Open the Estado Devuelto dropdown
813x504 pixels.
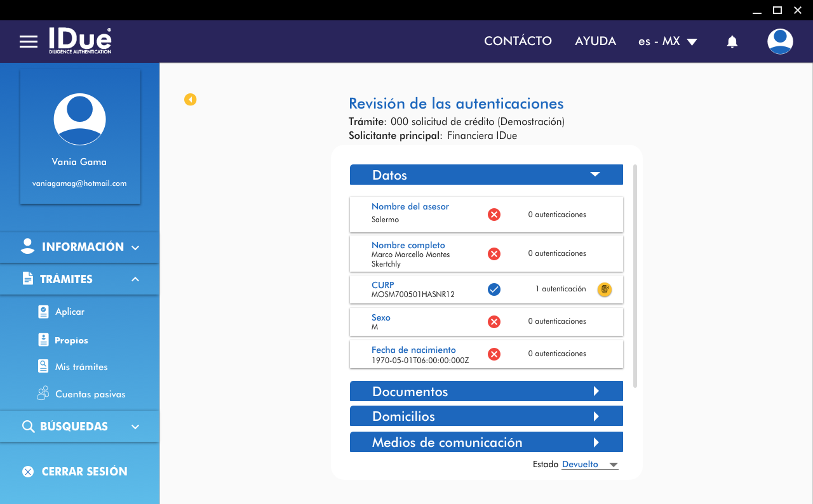(x=589, y=465)
